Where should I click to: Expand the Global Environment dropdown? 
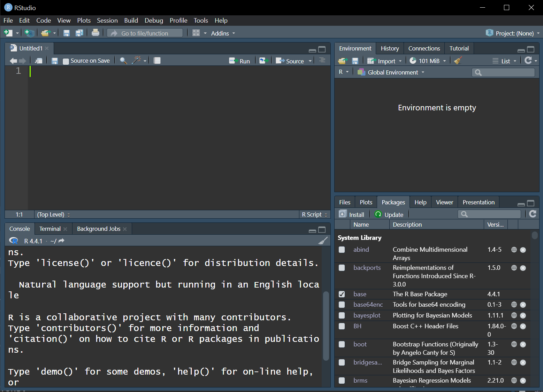pos(392,72)
